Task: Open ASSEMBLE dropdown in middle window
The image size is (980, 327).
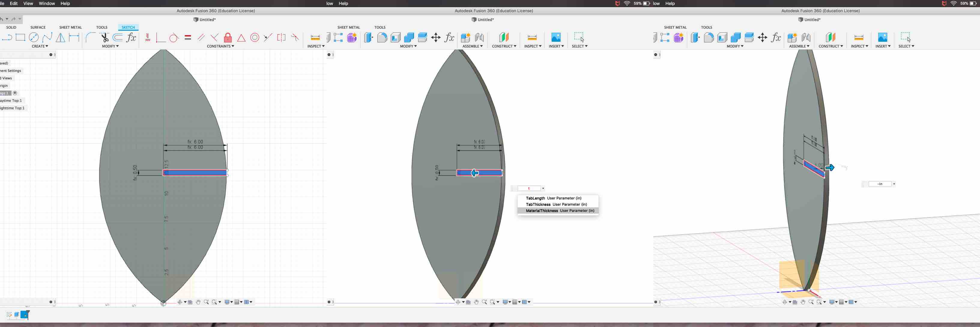Action: 473,46
